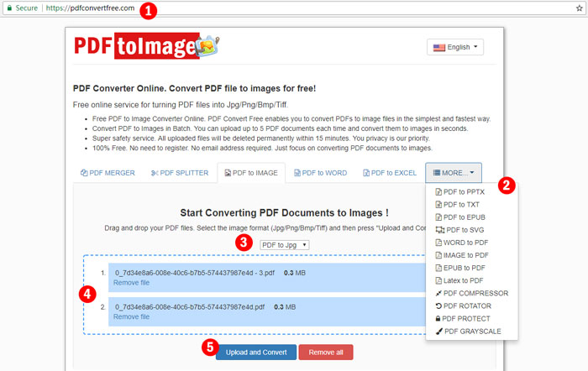The width and height of the screenshot is (588, 371).
Task: Remove the file ending in '- 3.pdf'
Action: pos(131,283)
